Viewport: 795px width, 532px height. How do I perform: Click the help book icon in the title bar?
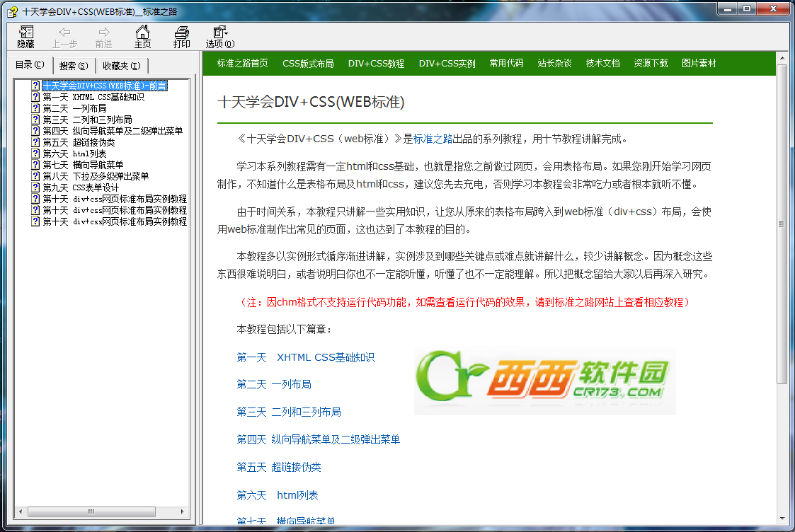pyautogui.click(x=11, y=9)
